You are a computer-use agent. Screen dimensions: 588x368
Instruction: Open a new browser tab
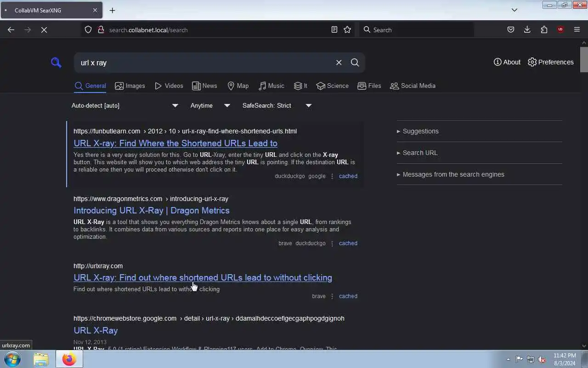pyautogui.click(x=112, y=10)
